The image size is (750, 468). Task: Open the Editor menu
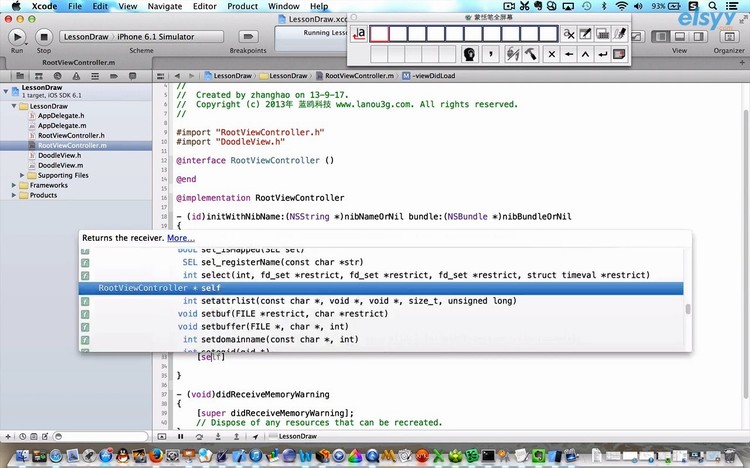pyautogui.click(x=205, y=6)
